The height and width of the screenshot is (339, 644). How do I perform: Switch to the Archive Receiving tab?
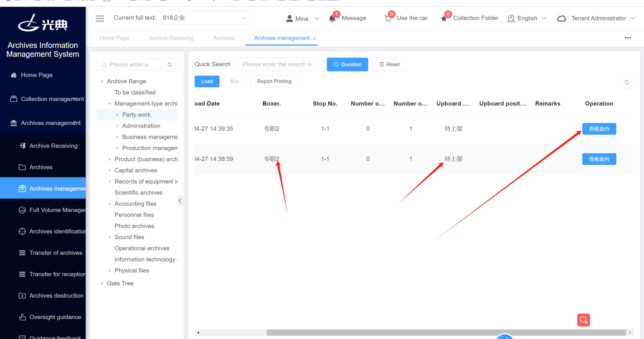[x=171, y=38]
